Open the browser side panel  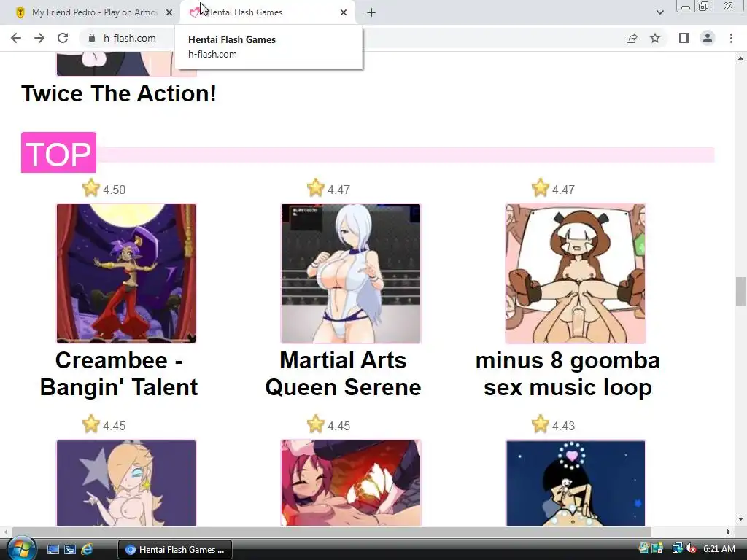coord(684,38)
